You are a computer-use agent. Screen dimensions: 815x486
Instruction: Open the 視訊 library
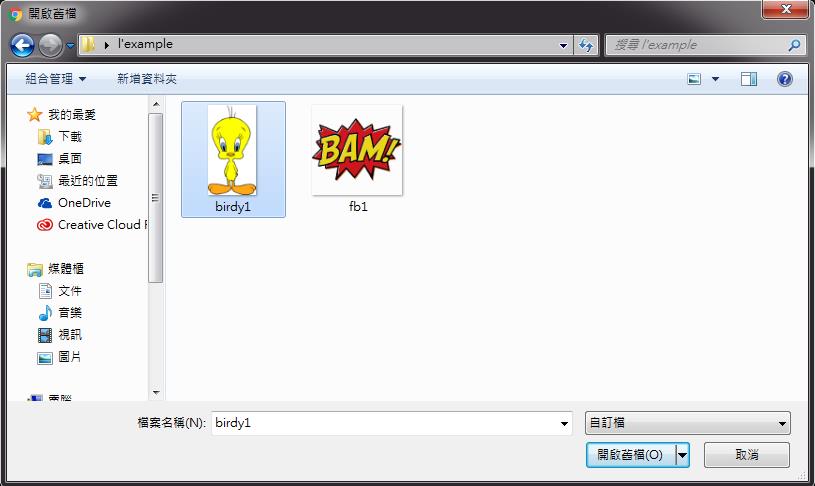click(x=70, y=335)
